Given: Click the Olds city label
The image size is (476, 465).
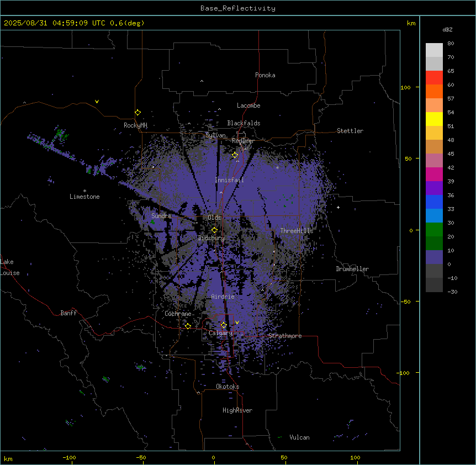Looking at the screenshot, I should (x=214, y=218).
